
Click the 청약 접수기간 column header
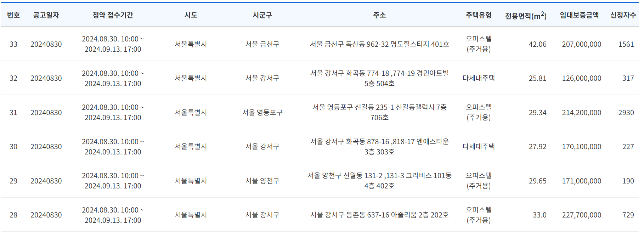click(x=113, y=15)
